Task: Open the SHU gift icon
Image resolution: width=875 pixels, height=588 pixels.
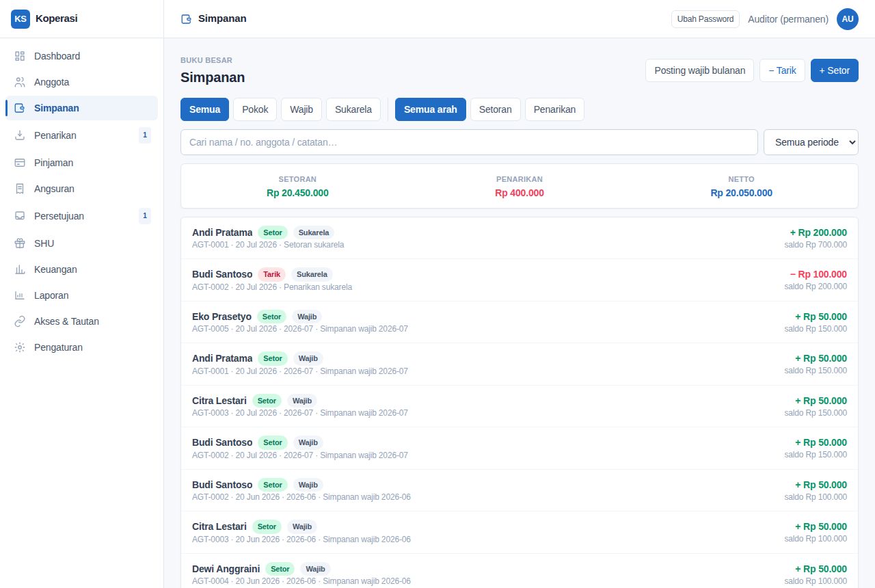Action: coord(20,243)
